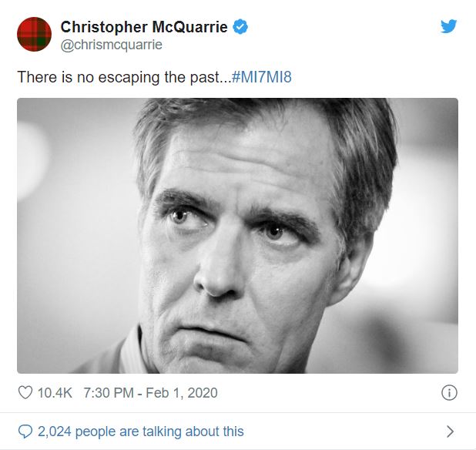Open Christopher McQuarrie's profile name link
The width and height of the screenshot is (476, 450).
[144, 28]
